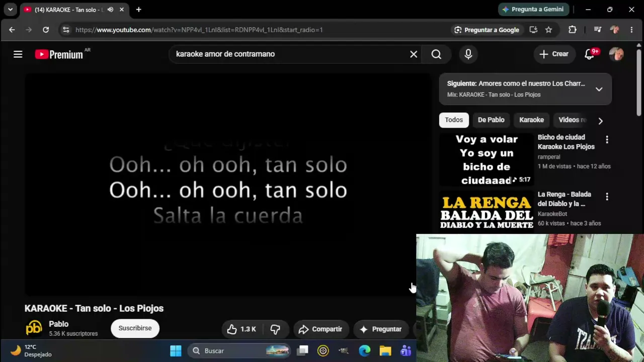This screenshot has height=362, width=644.
Task: Select the Todos filter chip
Action: click(x=454, y=120)
